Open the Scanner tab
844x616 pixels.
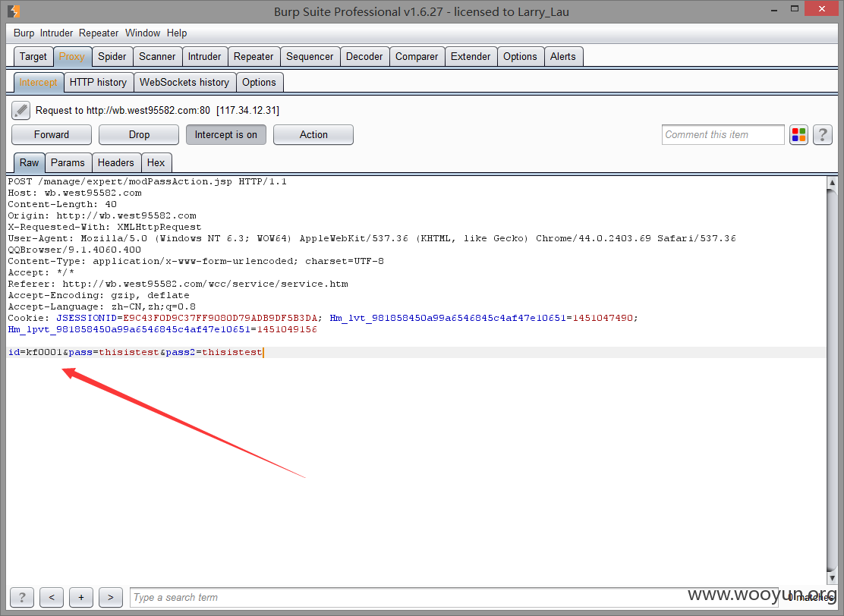157,56
